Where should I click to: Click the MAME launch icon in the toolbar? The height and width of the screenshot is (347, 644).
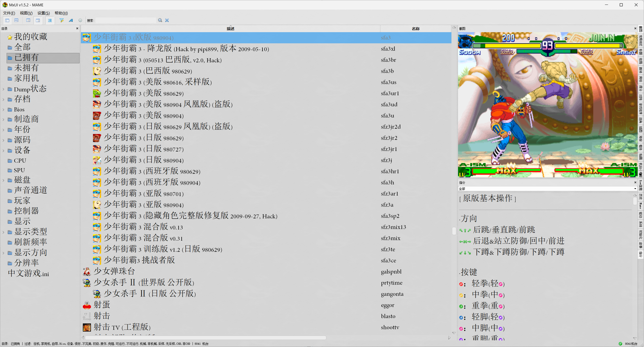(71, 21)
